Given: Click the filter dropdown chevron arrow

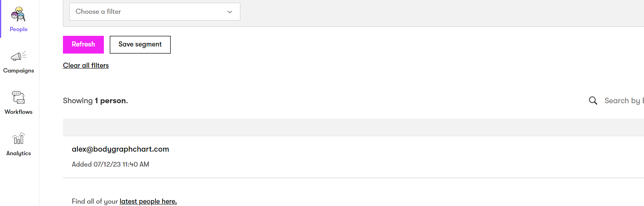Looking at the screenshot, I should [x=230, y=12].
